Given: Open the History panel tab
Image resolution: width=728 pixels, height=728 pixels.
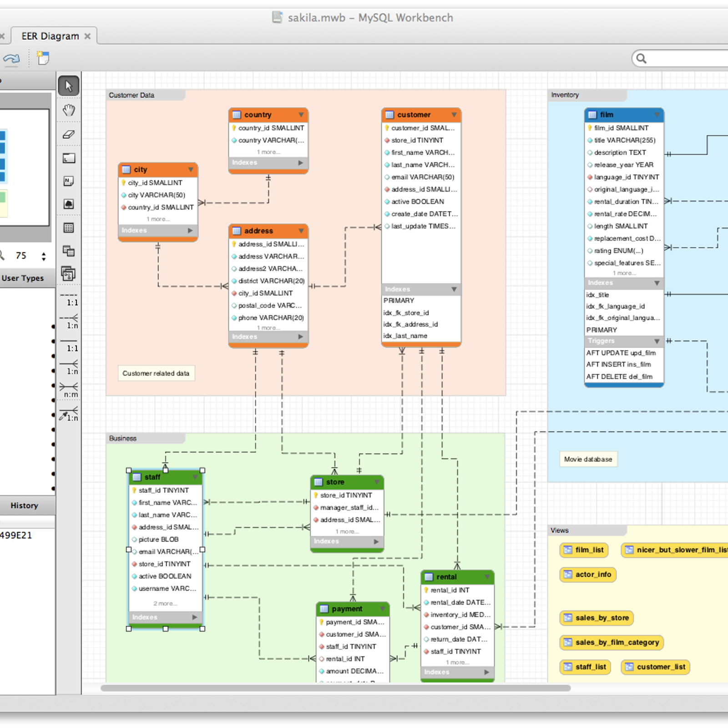Looking at the screenshot, I should (25, 506).
